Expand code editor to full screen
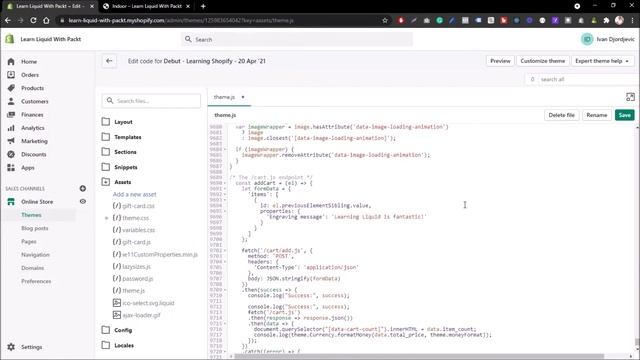Image resolution: width=640 pixels, height=360 pixels. click(x=630, y=97)
